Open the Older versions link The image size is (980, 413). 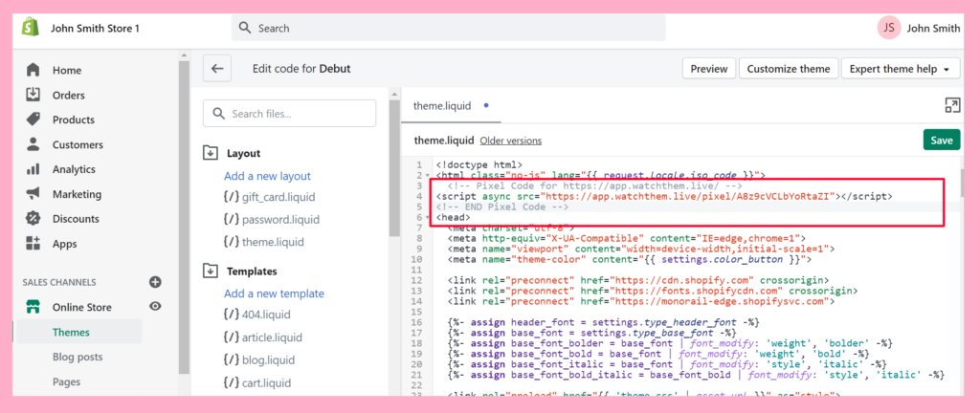point(511,141)
